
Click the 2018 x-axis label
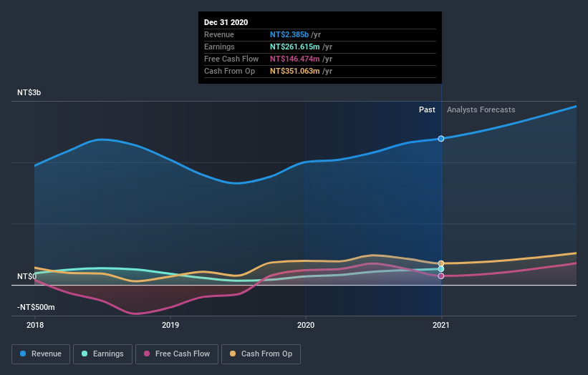tap(35, 325)
